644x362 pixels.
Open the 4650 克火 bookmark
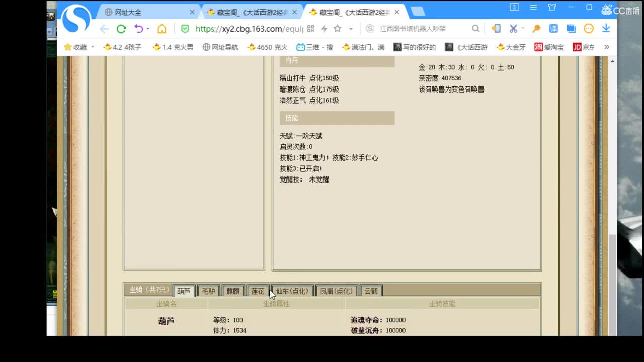267,47
